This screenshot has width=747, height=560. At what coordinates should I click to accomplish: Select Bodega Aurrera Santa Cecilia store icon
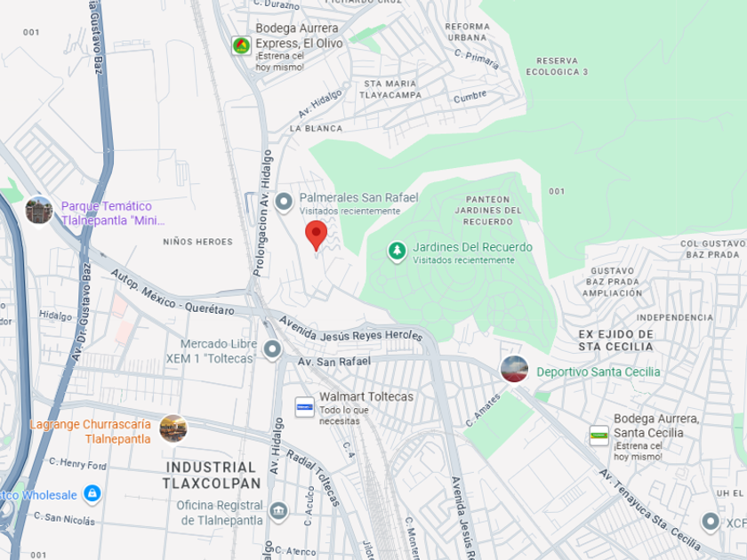598,436
